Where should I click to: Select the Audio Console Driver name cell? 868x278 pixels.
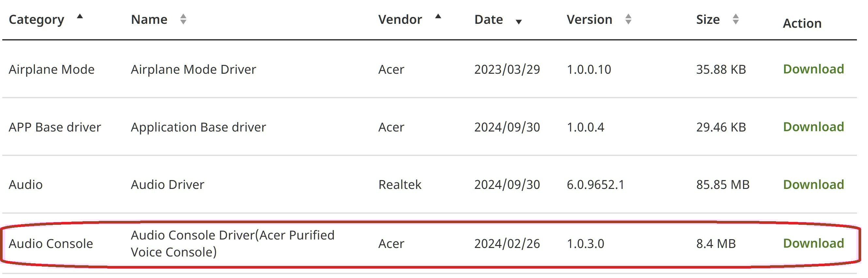(x=232, y=243)
